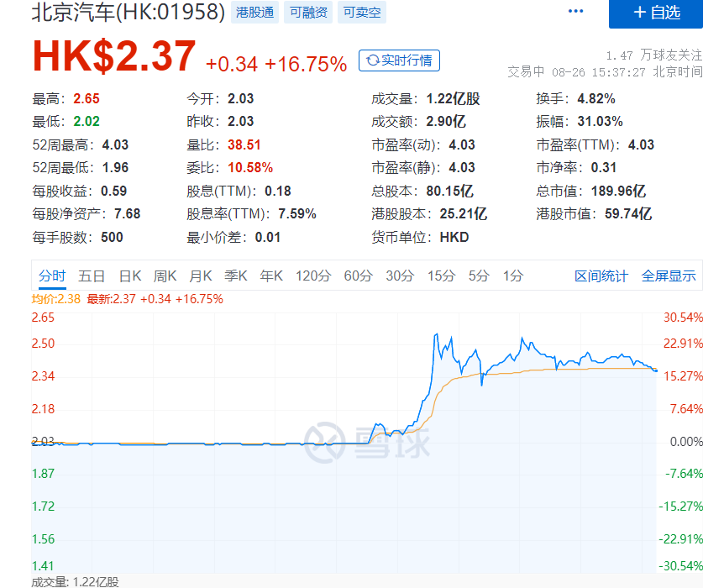Click the 成交量 value 1.22亿股 in stats
Viewport: 724px width, 588px height.
453,98
